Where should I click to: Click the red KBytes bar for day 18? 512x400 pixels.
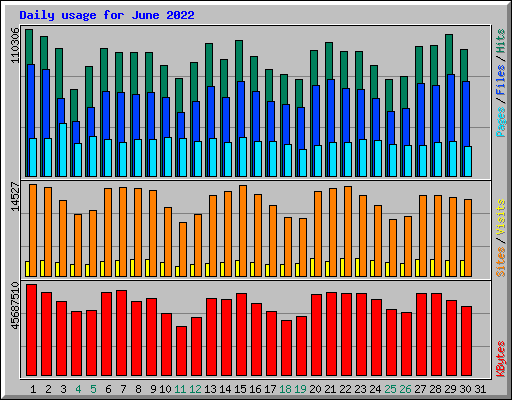[287, 348]
